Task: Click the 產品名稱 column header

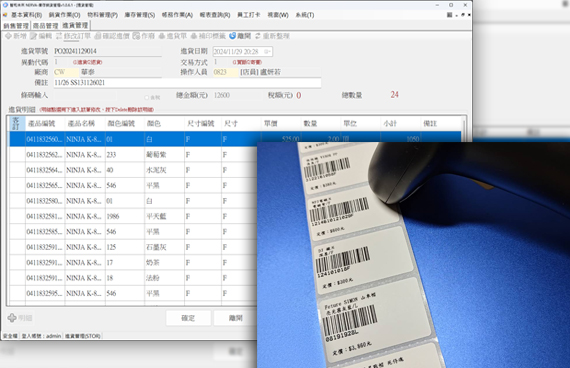Action: [85, 124]
